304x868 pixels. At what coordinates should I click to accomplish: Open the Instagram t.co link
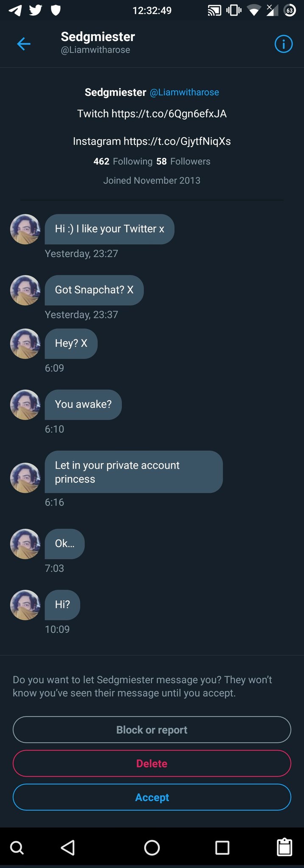(177, 141)
